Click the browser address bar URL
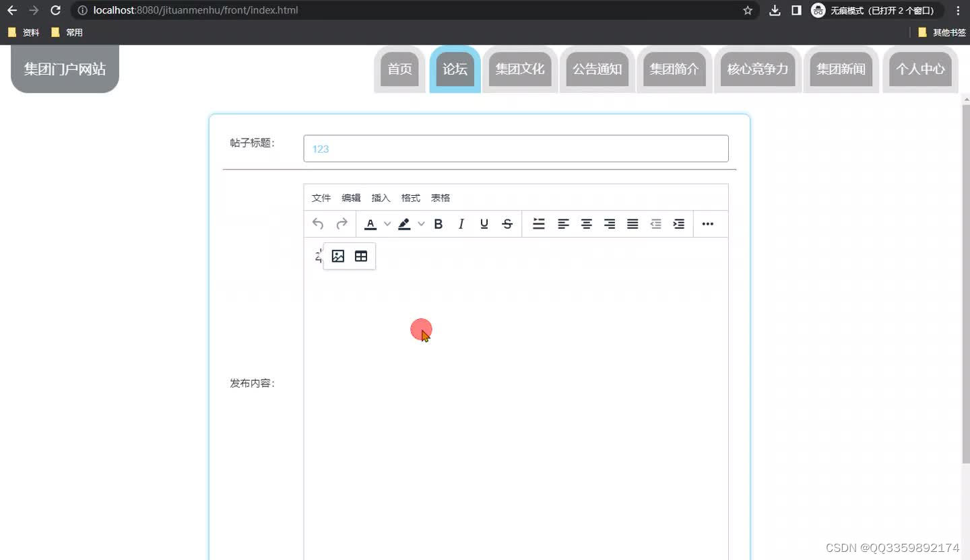Image resolution: width=970 pixels, height=560 pixels. 195,10
